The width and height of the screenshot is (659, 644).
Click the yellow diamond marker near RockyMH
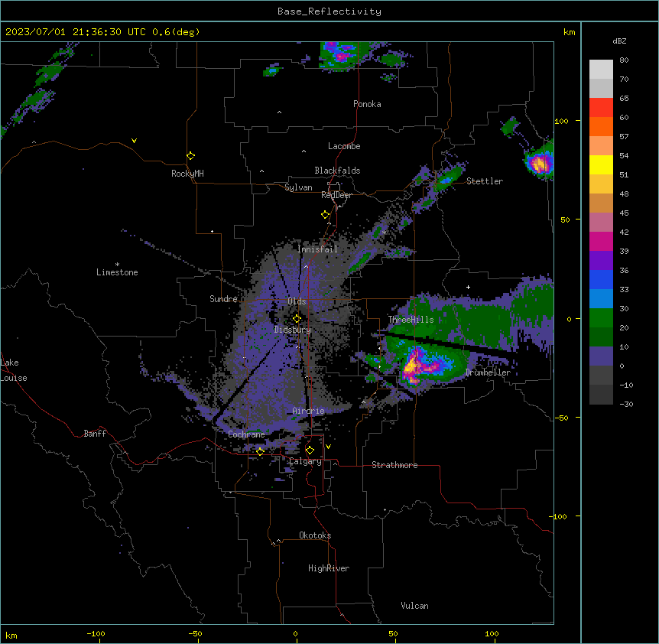(x=191, y=156)
